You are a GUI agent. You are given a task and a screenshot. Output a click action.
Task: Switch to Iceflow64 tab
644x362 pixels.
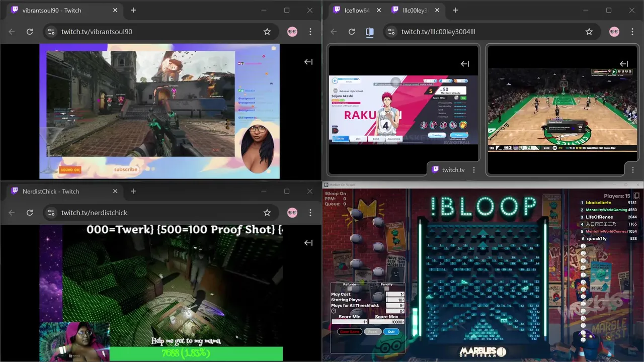[357, 10]
